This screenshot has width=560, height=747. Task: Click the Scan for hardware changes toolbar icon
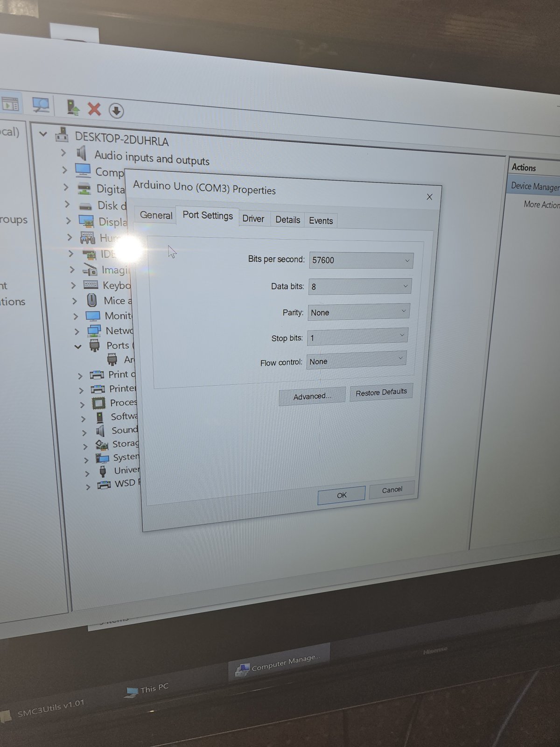[x=41, y=106]
